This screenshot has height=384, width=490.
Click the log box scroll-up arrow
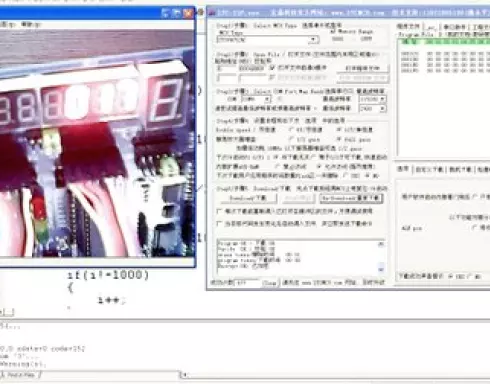pyautogui.click(x=381, y=244)
